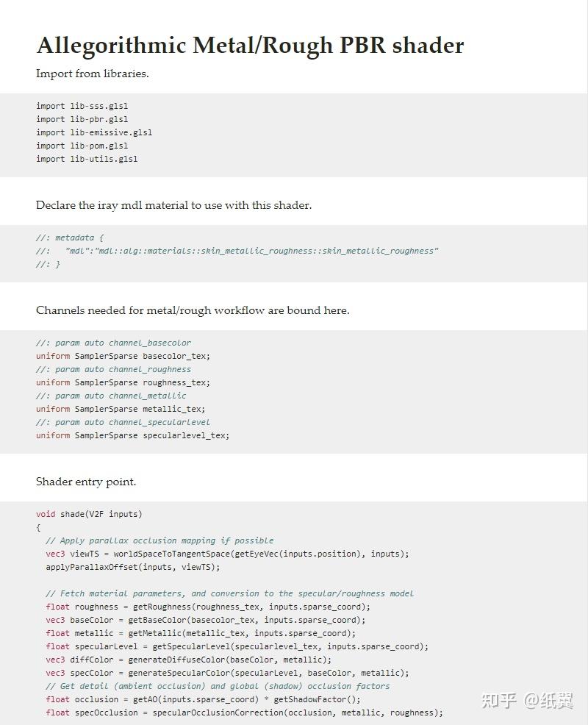Viewport: 588px width, 725px height.
Task: Click the 'float roughness = getRoughness' line
Action: [208, 607]
